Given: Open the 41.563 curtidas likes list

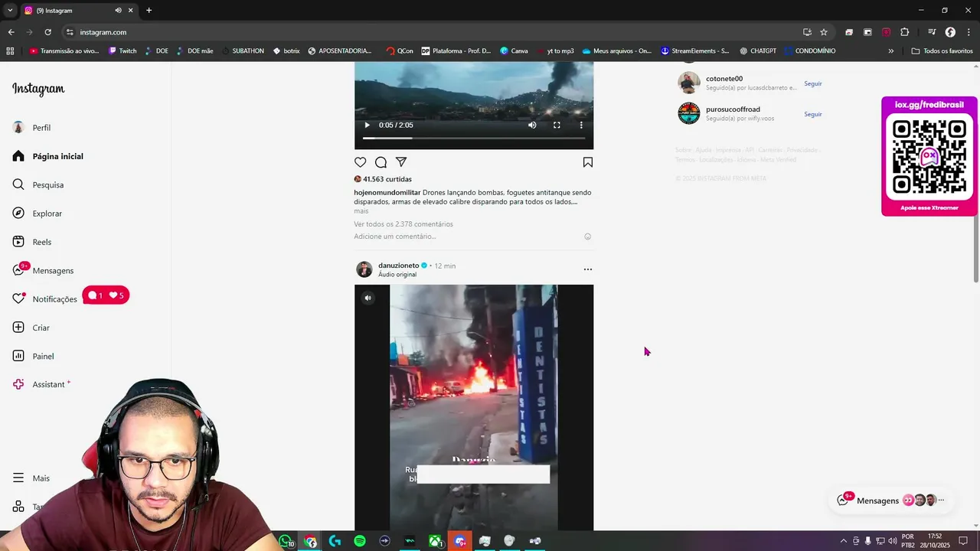Looking at the screenshot, I should point(387,179).
